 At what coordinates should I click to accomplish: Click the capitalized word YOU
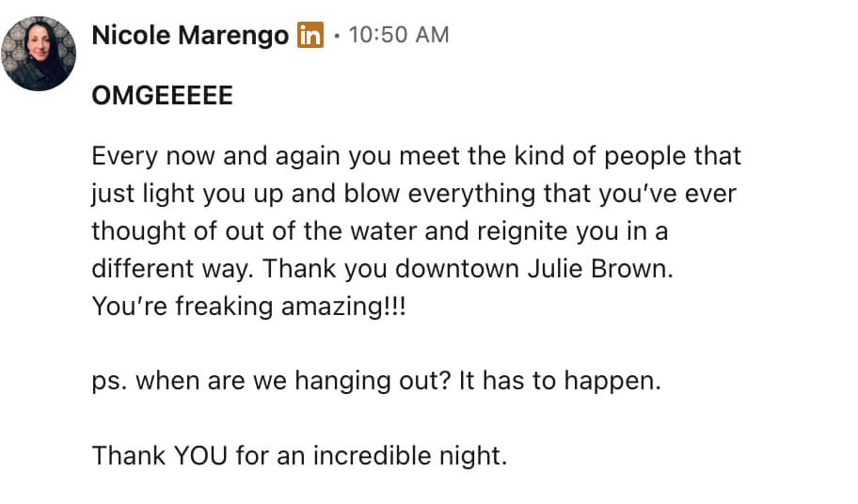tap(200, 455)
